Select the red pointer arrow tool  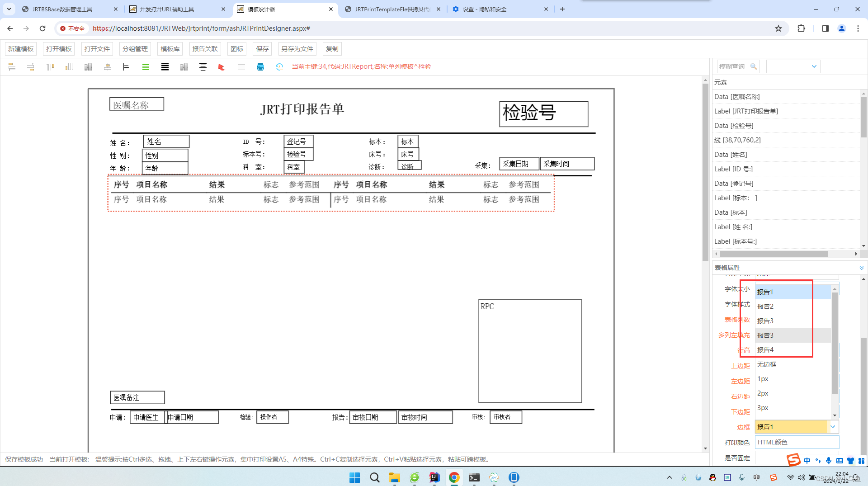pos(222,67)
